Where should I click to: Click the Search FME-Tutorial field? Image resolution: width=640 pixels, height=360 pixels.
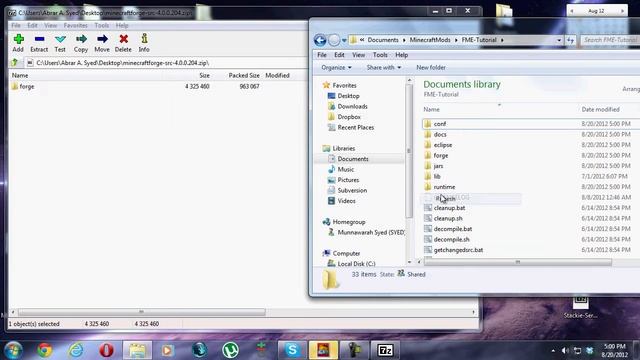point(610,40)
